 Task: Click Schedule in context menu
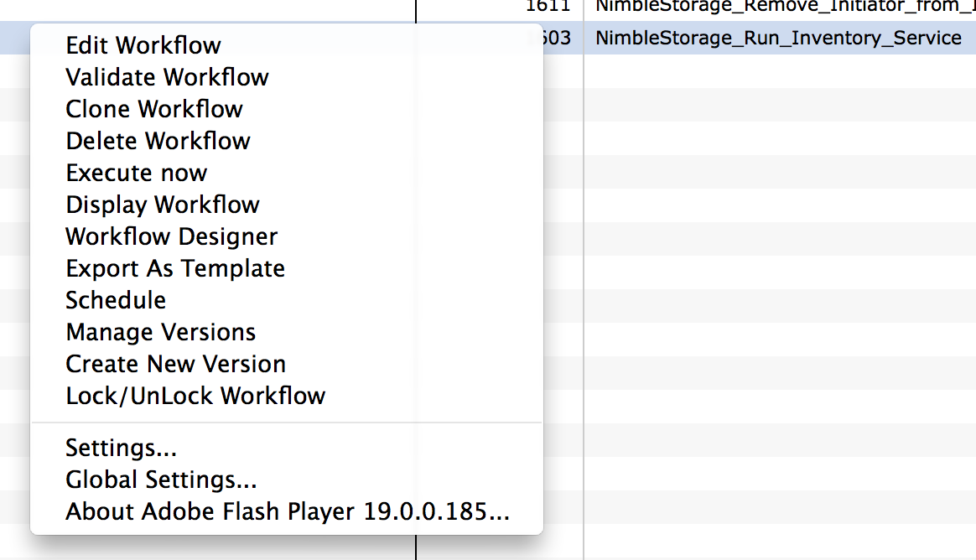(x=116, y=300)
